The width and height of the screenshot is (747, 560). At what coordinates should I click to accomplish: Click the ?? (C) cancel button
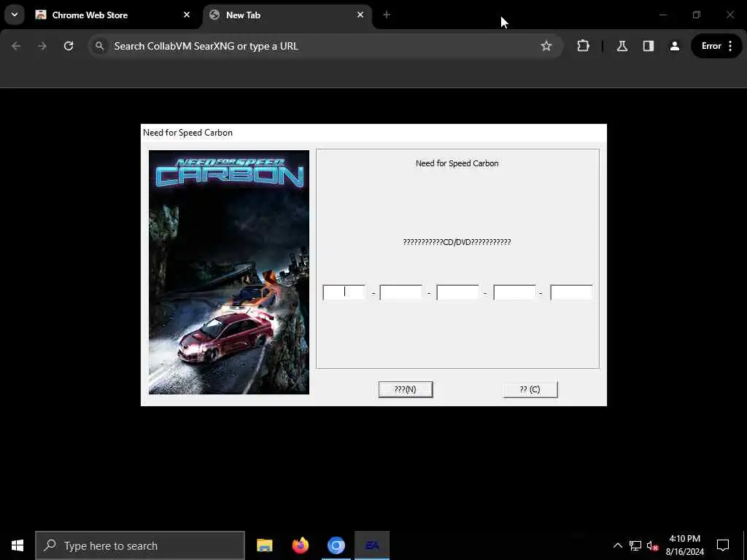point(530,389)
